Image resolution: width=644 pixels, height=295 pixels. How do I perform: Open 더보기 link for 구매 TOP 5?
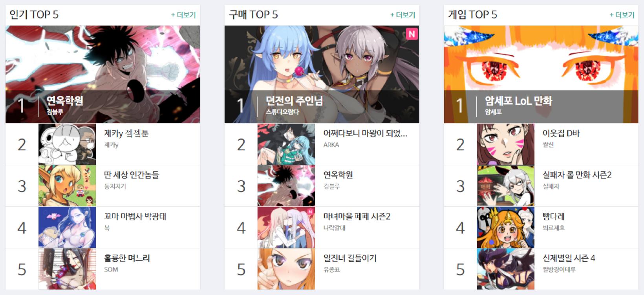click(402, 15)
